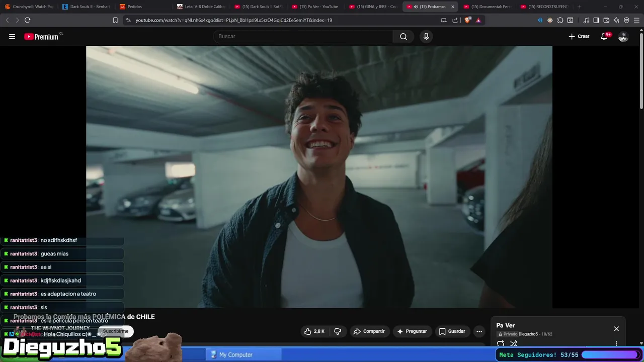Click the video title POLÉMICA de CHILE
The image size is (644, 362).
84,317
